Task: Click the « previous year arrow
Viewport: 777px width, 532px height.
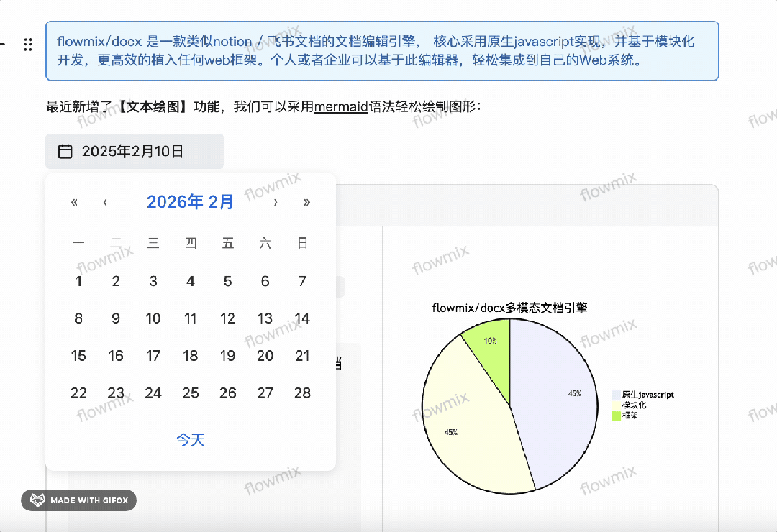Action: [x=73, y=202]
